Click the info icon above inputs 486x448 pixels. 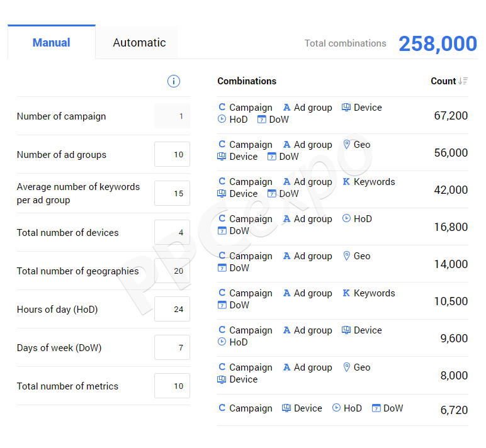(x=174, y=81)
